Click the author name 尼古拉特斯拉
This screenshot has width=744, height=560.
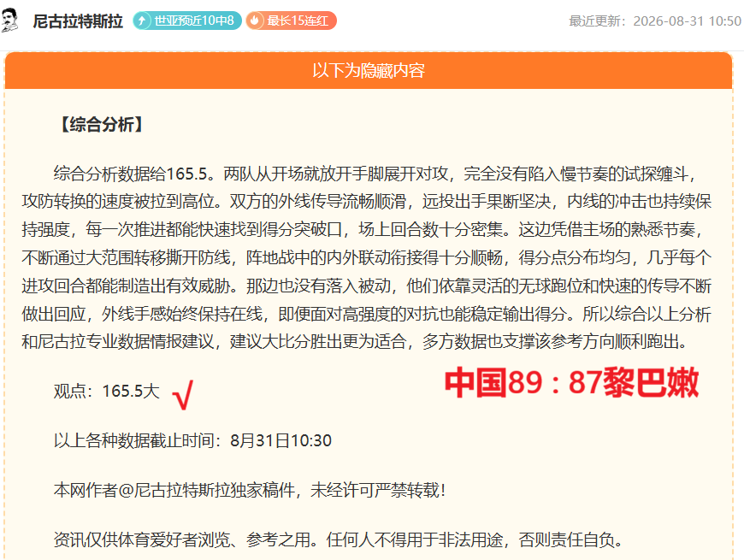[x=78, y=21]
